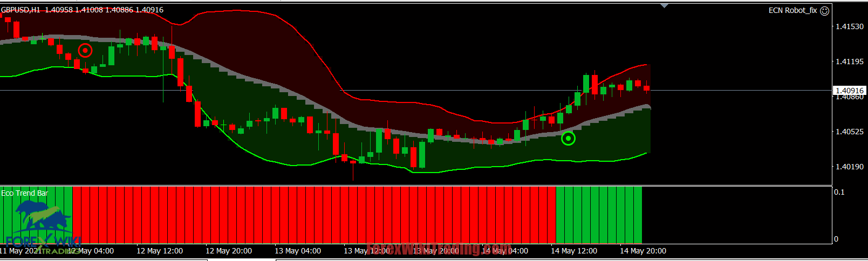Image resolution: width=868 pixels, height=261 pixels.
Task: Click the 14 May 12:00 time label
Action: pyautogui.click(x=574, y=251)
